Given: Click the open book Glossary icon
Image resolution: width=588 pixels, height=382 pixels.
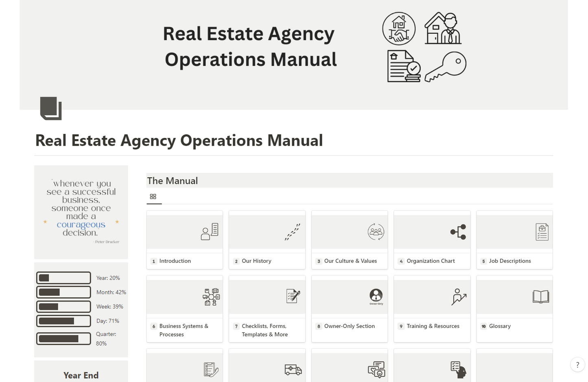Looking at the screenshot, I should (540, 297).
